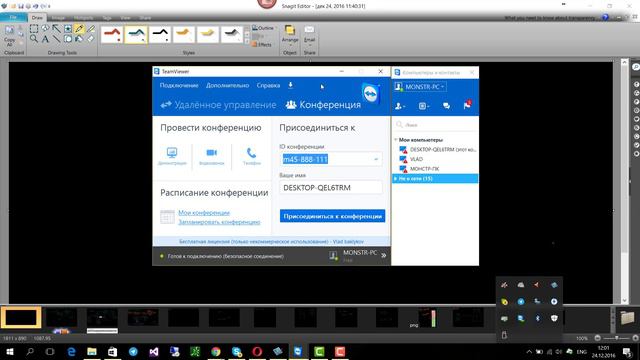Pick the orange highlighter style swatch
640x360 pixels.
pos(184,35)
